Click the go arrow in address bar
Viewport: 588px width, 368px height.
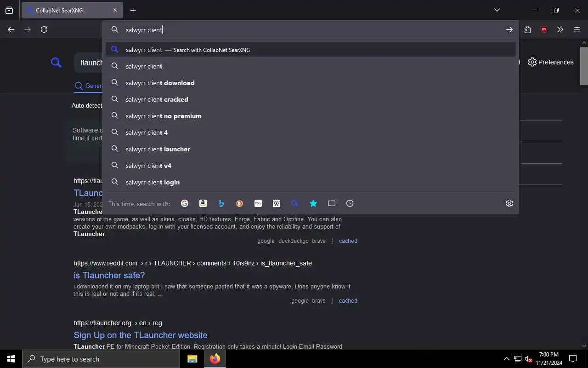tap(509, 29)
